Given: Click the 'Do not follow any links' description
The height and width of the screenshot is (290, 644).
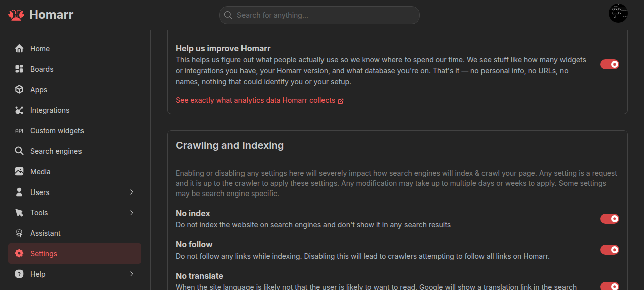Looking at the screenshot, I should [x=363, y=256].
